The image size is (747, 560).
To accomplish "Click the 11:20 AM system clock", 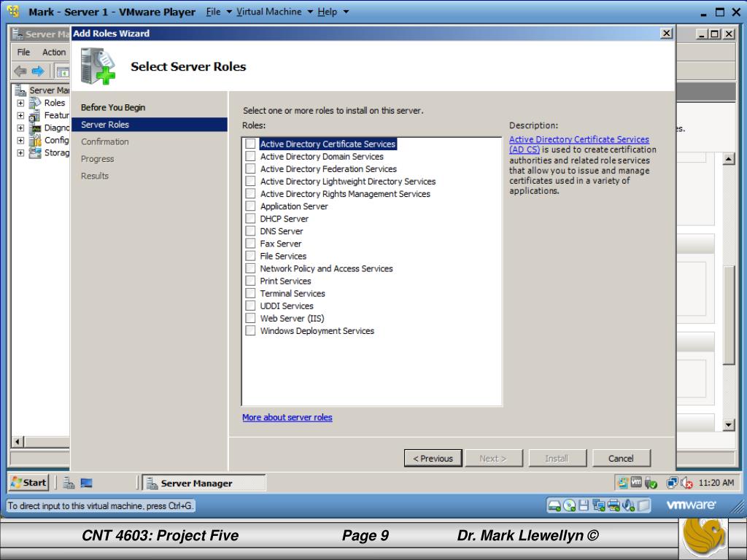I will [x=716, y=483].
